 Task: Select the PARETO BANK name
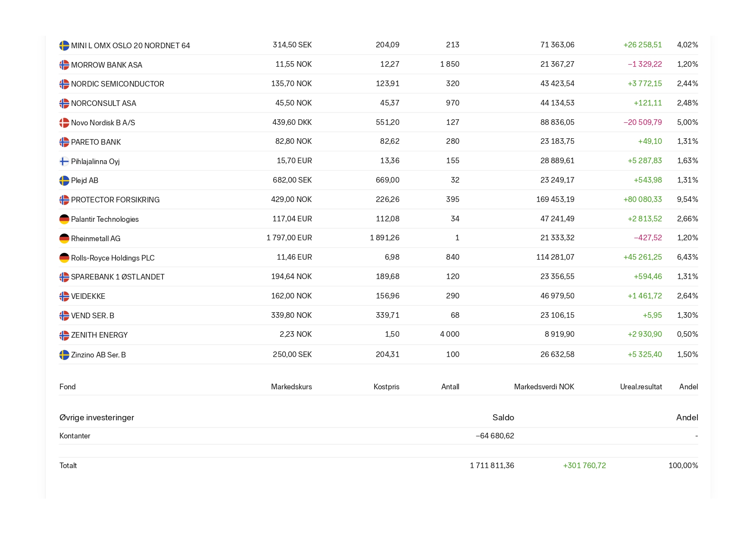[96, 142]
